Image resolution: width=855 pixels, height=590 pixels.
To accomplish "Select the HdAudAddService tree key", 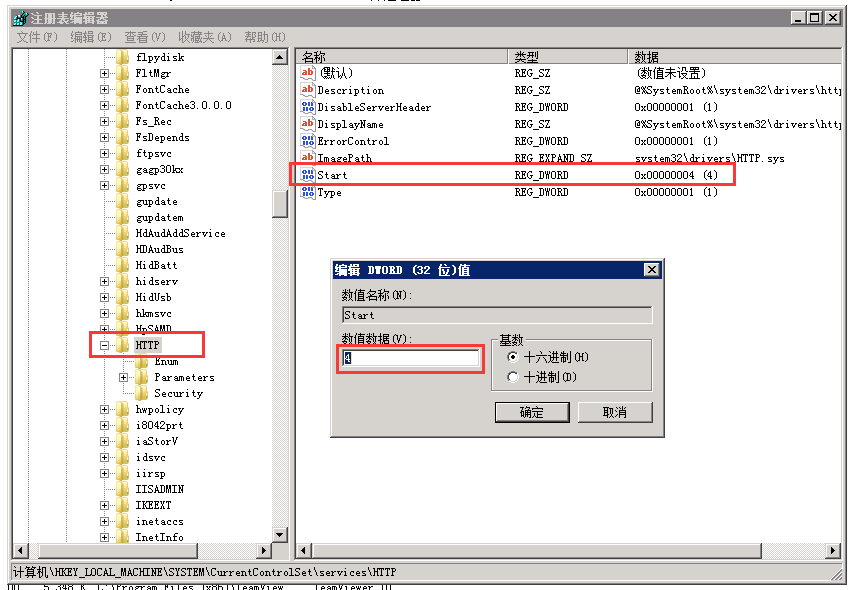I will (x=180, y=233).
